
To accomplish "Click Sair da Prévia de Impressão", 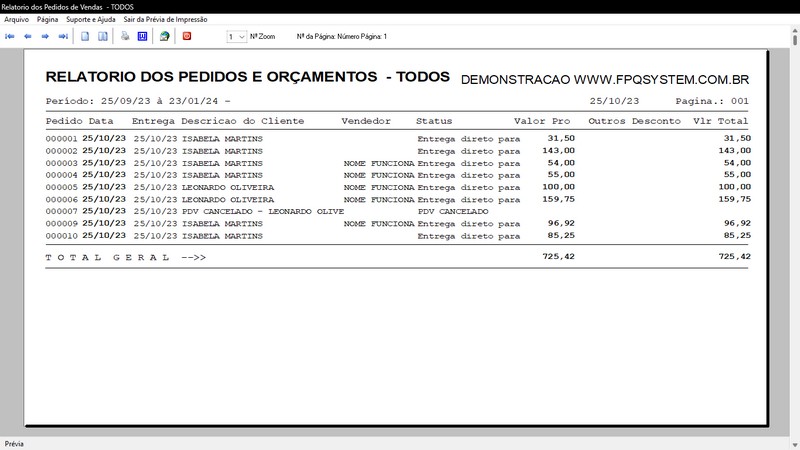I will (x=165, y=19).
